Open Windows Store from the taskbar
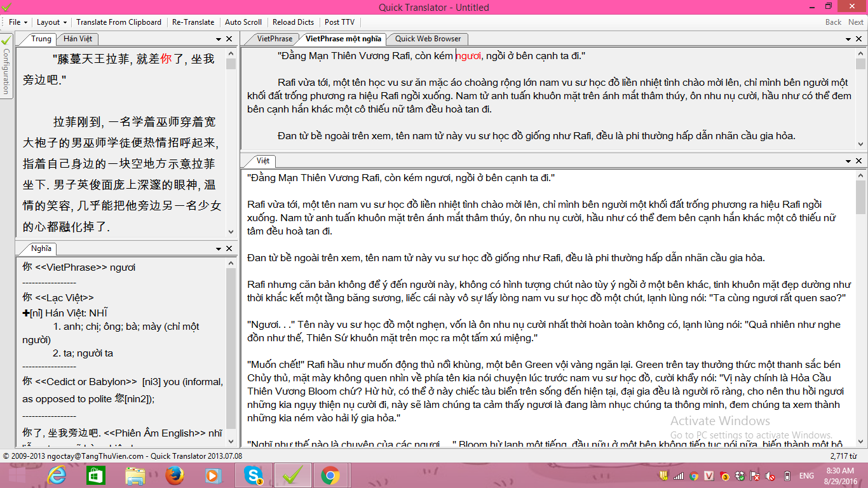 tap(96, 475)
